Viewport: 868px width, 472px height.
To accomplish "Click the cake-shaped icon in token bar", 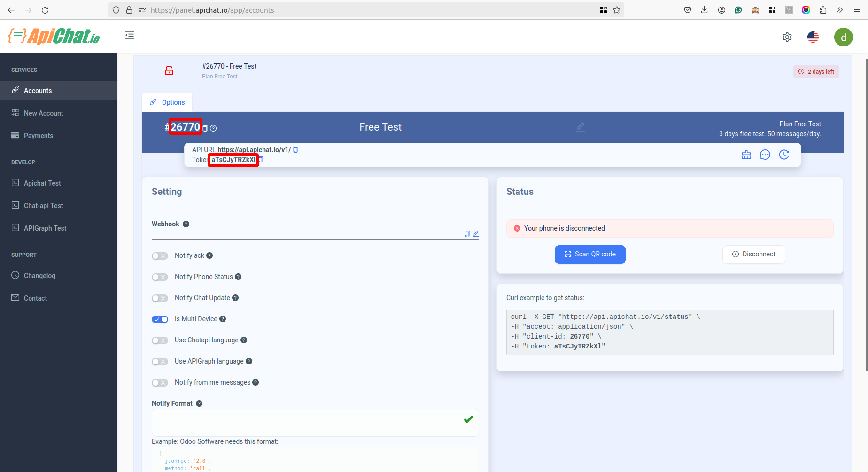I will [x=746, y=155].
